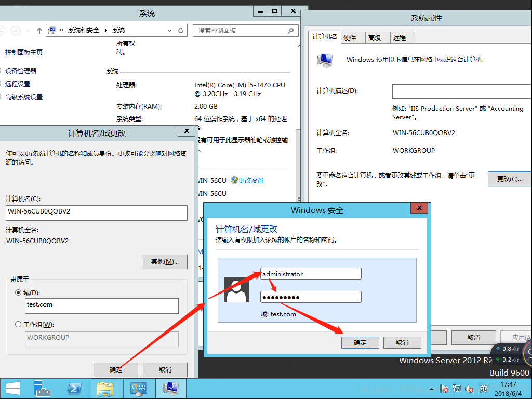Open the Windows Start button
The height and width of the screenshot is (399, 532).
coord(12,389)
